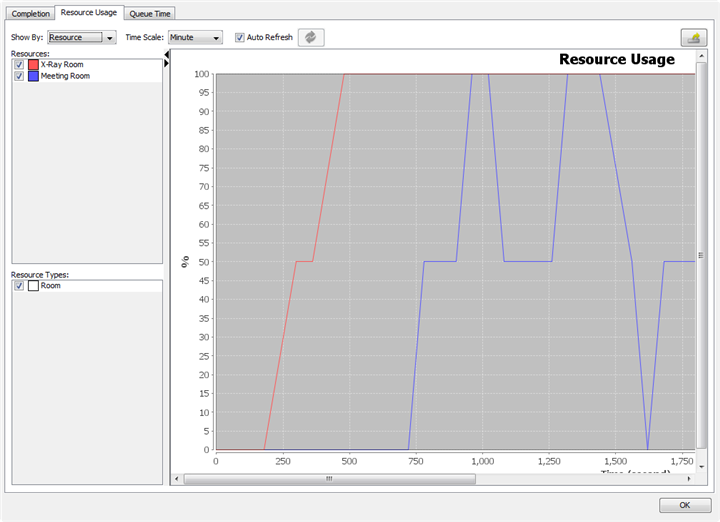Click the blue Meeting Room color swatch
The height and width of the screenshot is (522, 720).
click(x=33, y=76)
